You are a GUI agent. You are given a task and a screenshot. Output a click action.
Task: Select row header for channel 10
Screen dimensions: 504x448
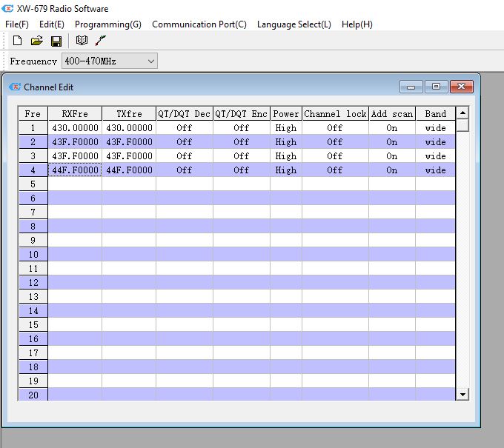(x=33, y=254)
